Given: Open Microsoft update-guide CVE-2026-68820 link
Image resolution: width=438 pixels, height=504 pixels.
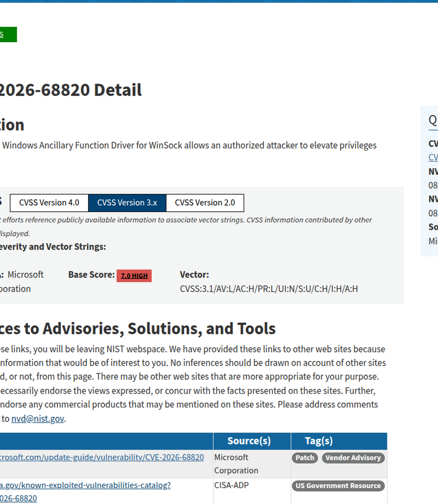Looking at the screenshot, I should (102, 457).
